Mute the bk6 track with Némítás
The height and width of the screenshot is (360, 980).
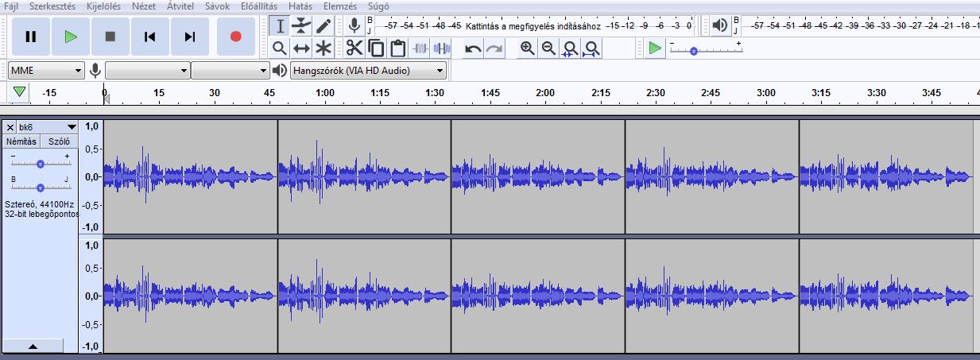click(21, 141)
